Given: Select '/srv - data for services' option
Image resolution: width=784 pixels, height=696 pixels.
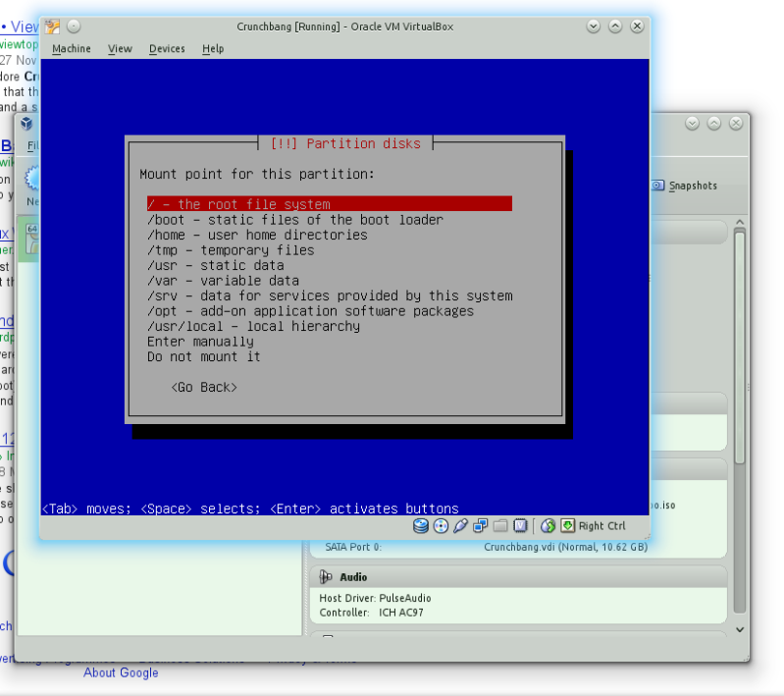Looking at the screenshot, I should [330, 295].
